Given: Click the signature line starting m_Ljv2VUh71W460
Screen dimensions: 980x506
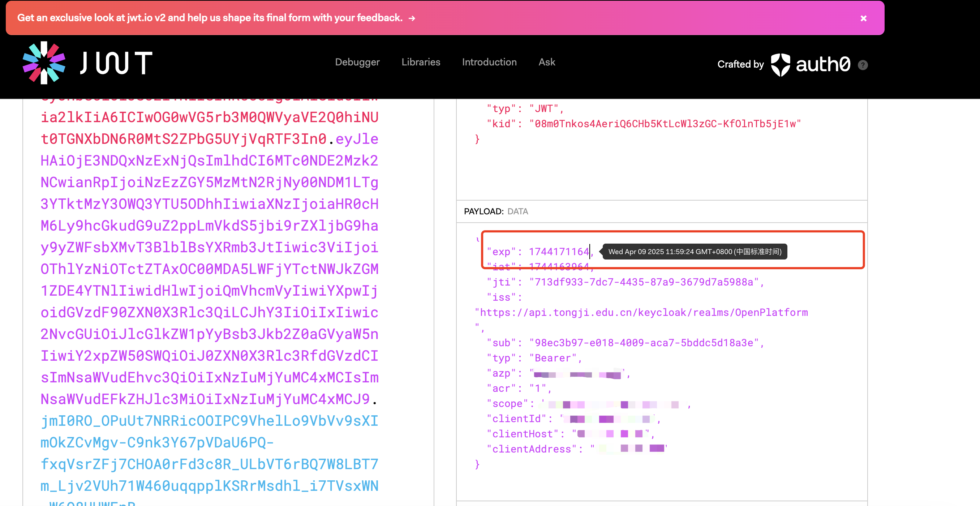Looking at the screenshot, I should (209, 486).
